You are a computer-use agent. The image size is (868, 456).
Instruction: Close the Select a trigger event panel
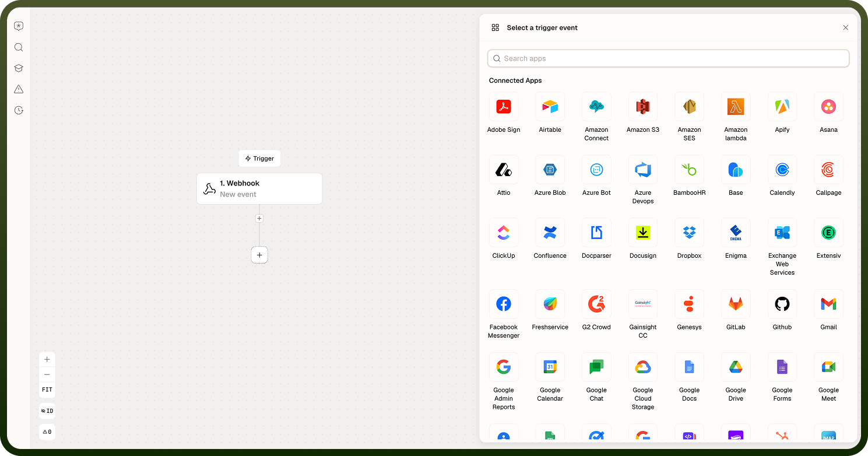(846, 27)
